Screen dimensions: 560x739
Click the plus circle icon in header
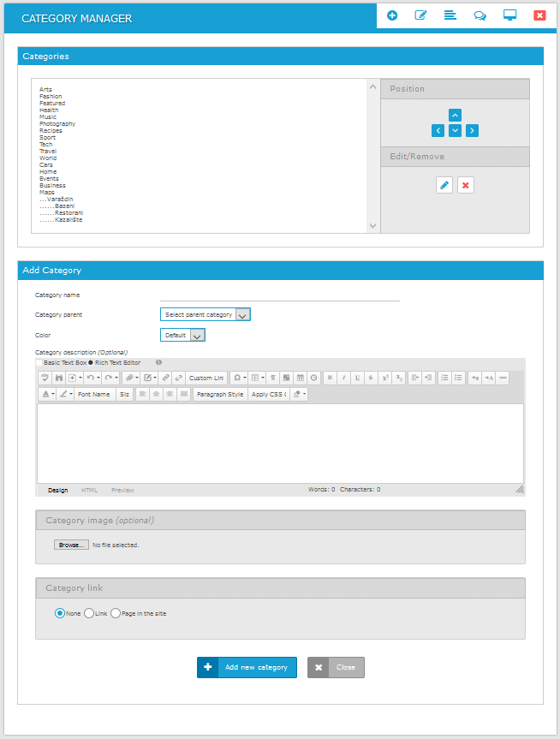point(392,15)
